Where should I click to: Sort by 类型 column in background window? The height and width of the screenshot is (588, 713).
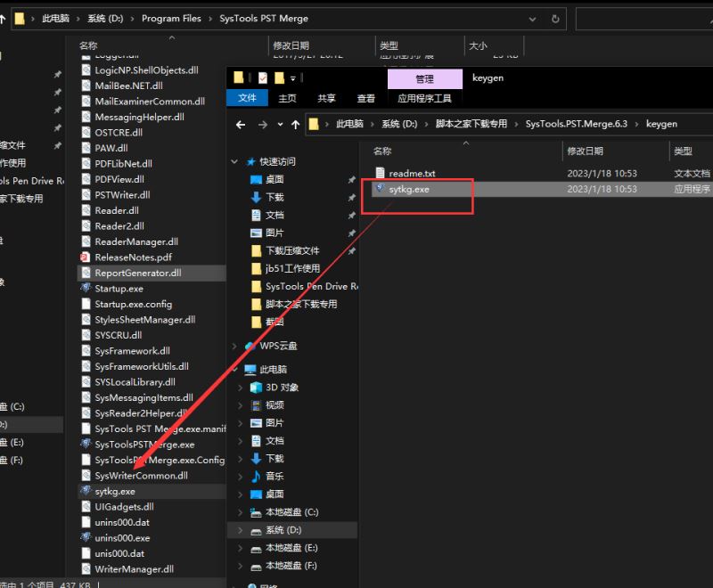click(389, 45)
